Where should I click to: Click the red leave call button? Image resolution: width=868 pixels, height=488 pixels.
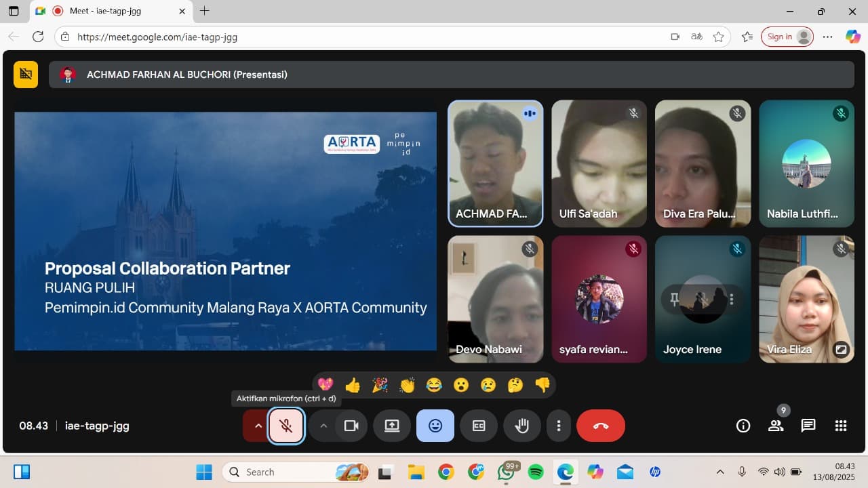(x=600, y=426)
